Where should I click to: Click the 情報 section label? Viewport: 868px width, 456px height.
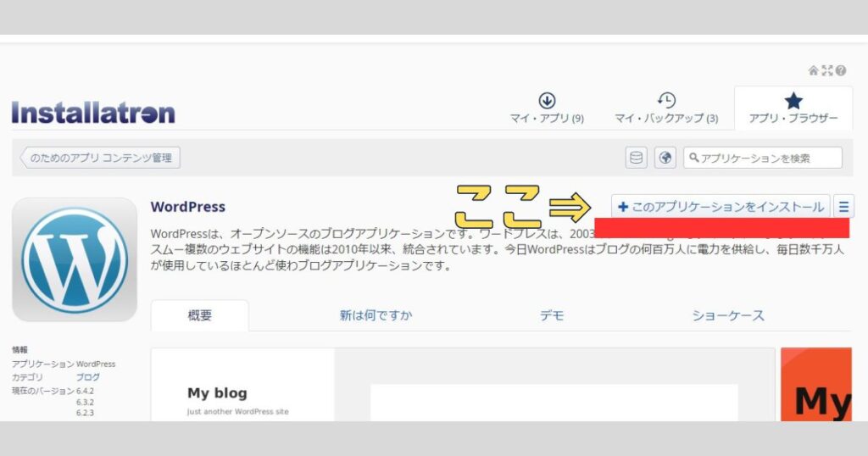pyautogui.click(x=20, y=350)
